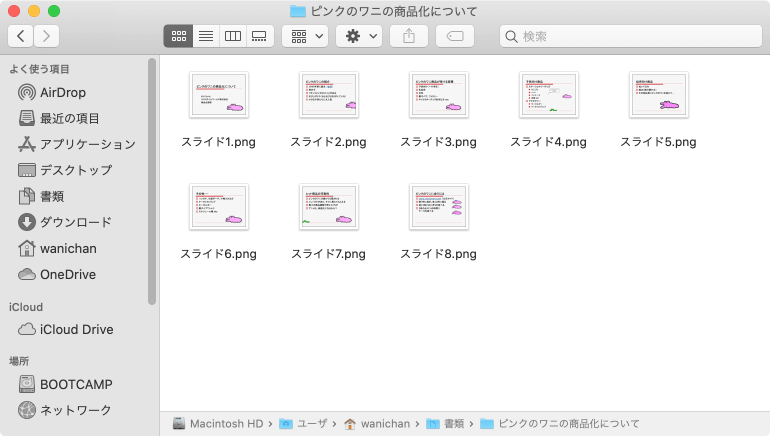Click the よく使う項目 sidebar heading

pos(39,69)
